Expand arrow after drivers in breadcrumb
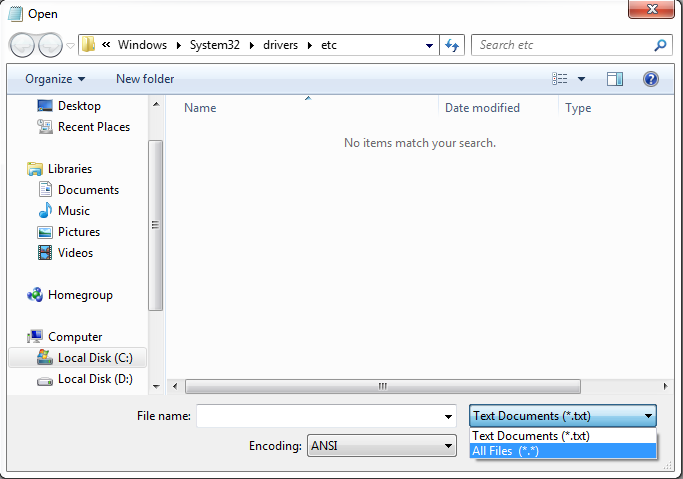Screen dimensions: 683x479 click(x=310, y=45)
